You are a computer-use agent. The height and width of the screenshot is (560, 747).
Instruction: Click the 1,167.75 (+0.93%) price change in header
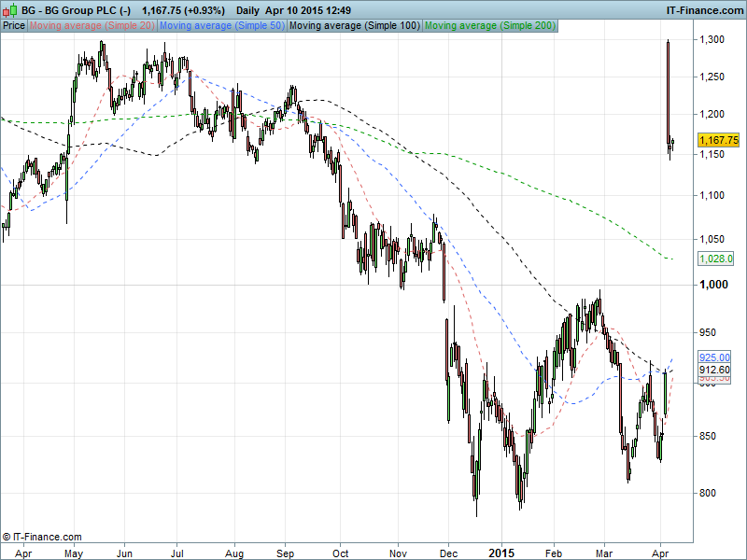(x=183, y=10)
